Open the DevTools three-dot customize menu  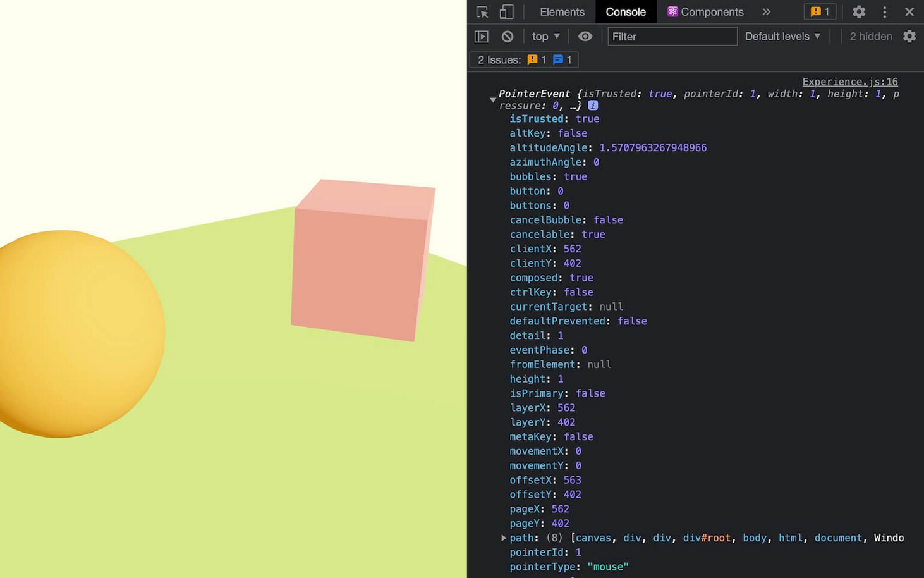point(884,12)
